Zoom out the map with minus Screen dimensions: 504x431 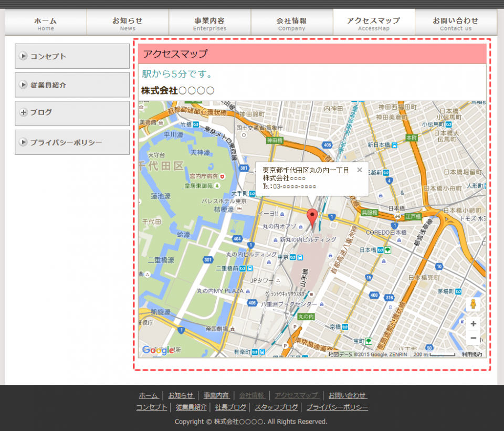click(473, 338)
